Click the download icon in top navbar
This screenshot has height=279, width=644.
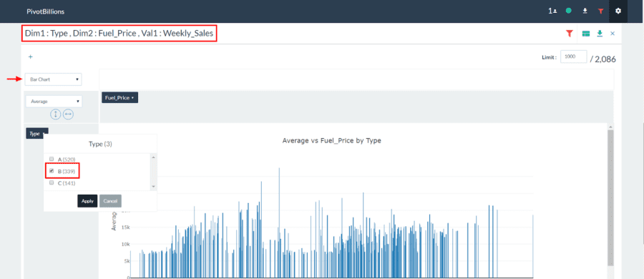point(585,11)
